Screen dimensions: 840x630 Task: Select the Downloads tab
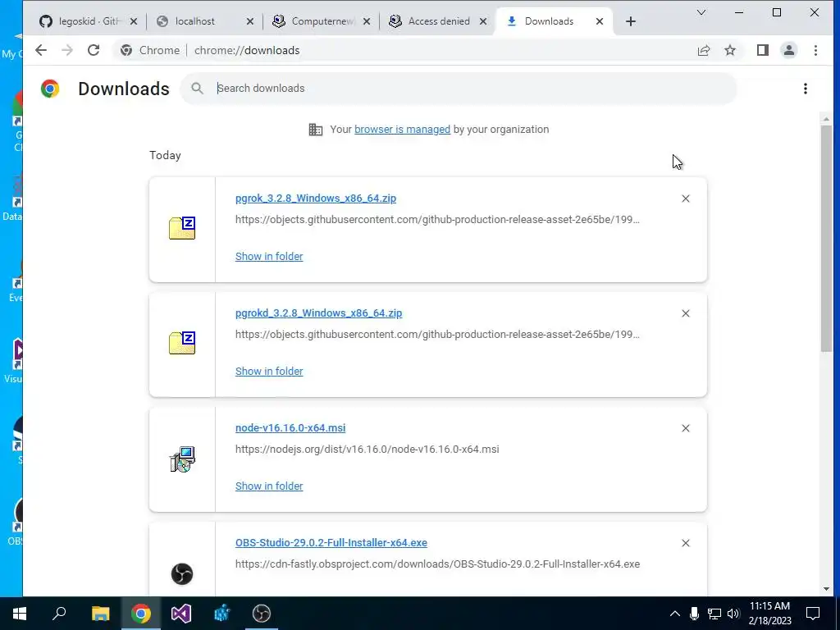tap(549, 21)
